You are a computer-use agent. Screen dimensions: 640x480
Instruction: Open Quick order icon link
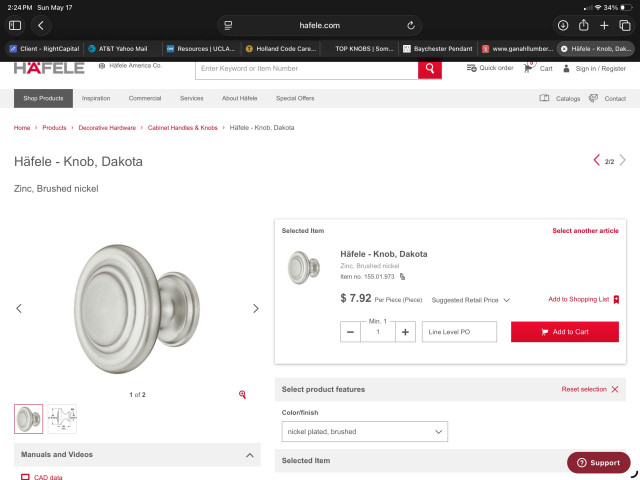point(471,68)
